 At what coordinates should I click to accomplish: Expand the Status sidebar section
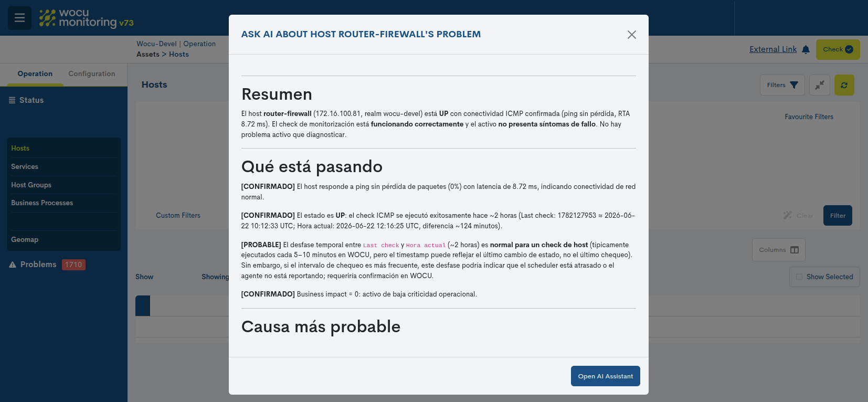[x=26, y=100]
